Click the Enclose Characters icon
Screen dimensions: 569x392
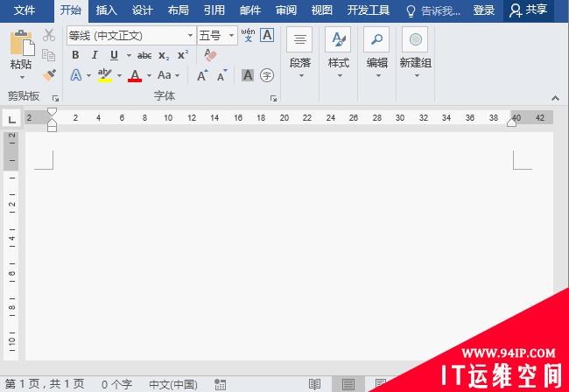click(x=267, y=75)
